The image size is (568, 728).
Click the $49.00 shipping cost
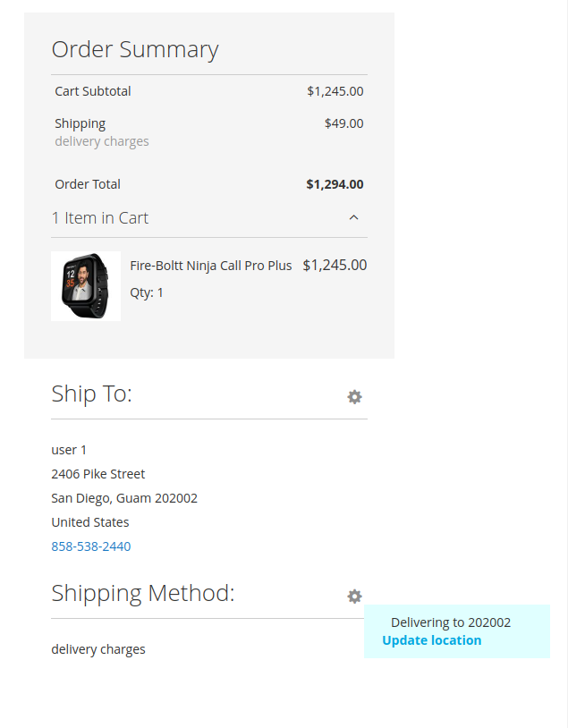343,123
